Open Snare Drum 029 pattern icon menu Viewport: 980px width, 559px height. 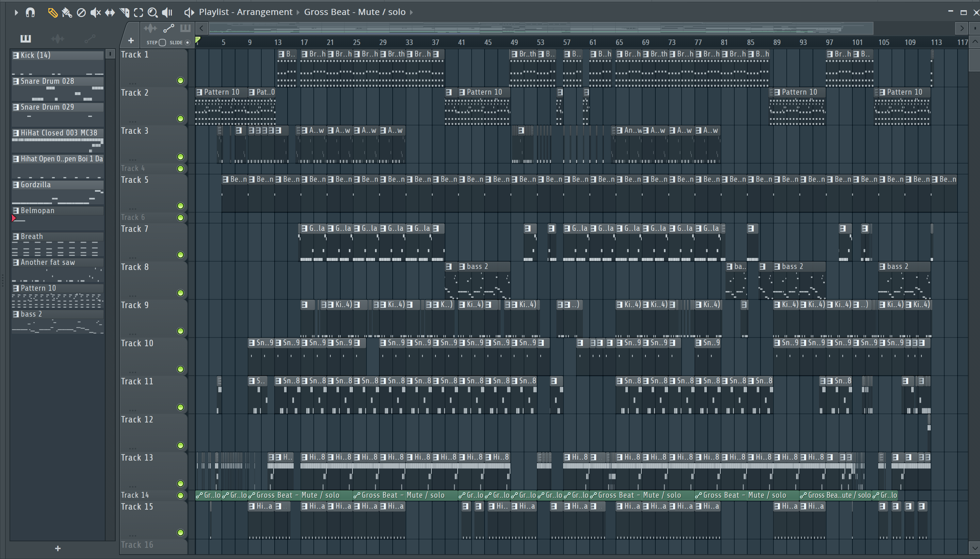[x=16, y=107]
